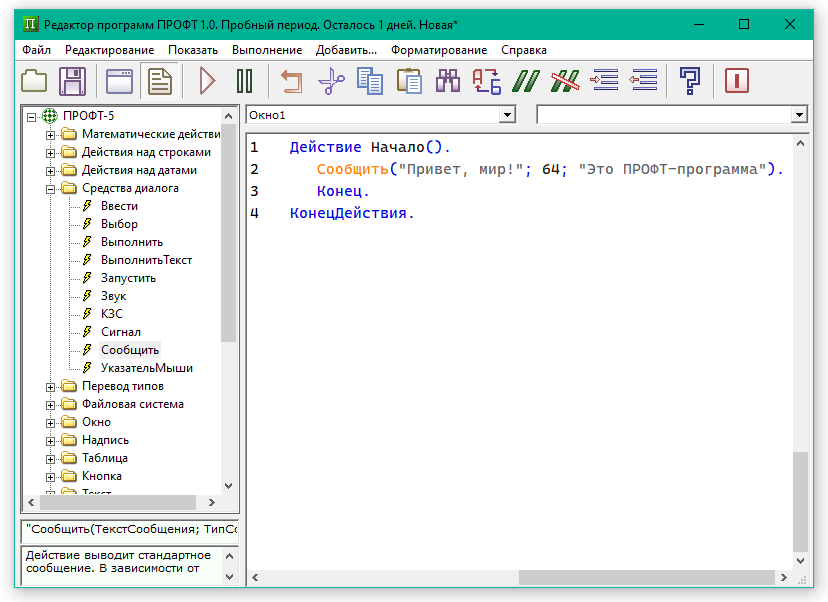Expand the Математические действия folder

pyautogui.click(x=50, y=135)
